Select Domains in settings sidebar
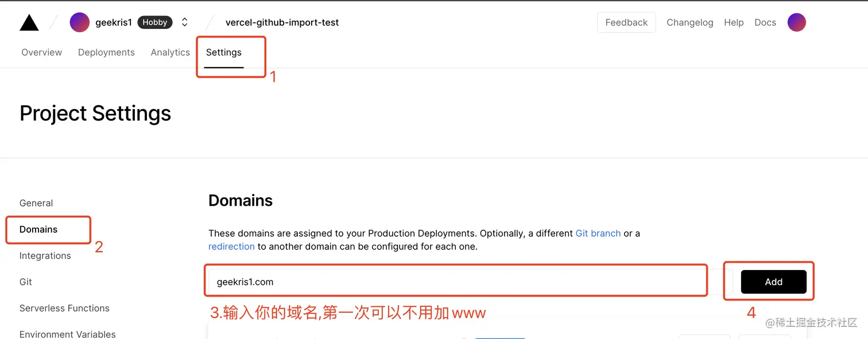 [x=38, y=229]
